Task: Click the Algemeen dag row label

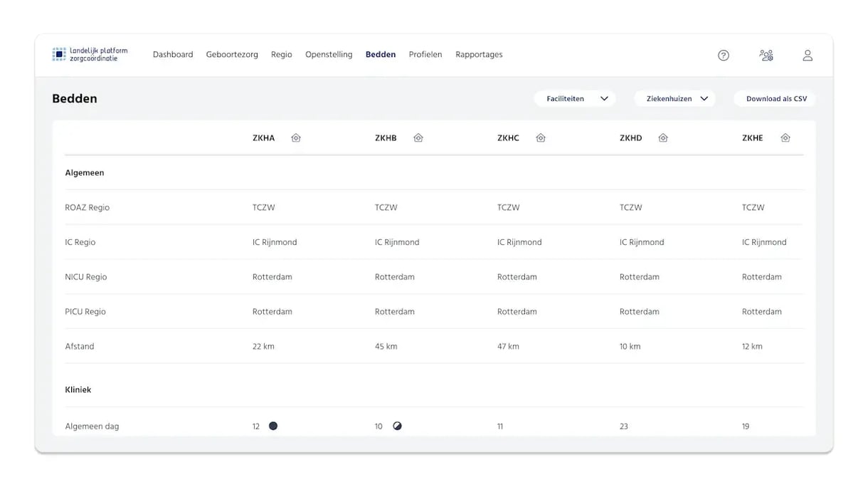Action: coord(92,426)
